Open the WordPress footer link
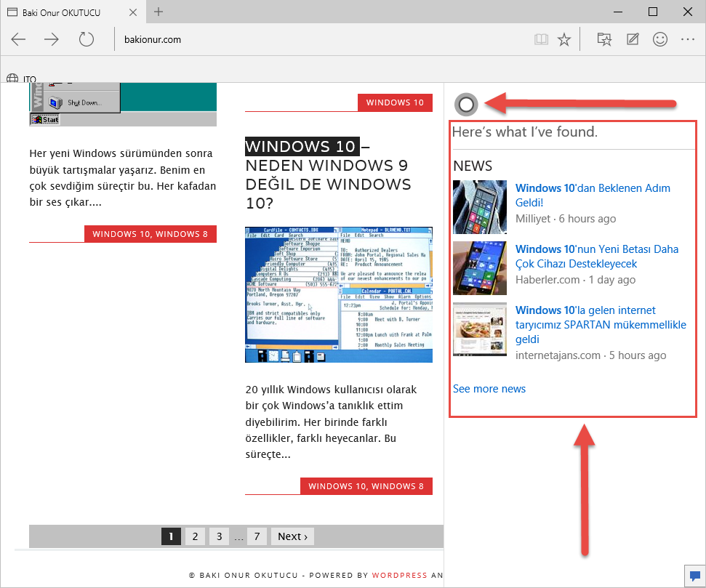 [x=399, y=576]
